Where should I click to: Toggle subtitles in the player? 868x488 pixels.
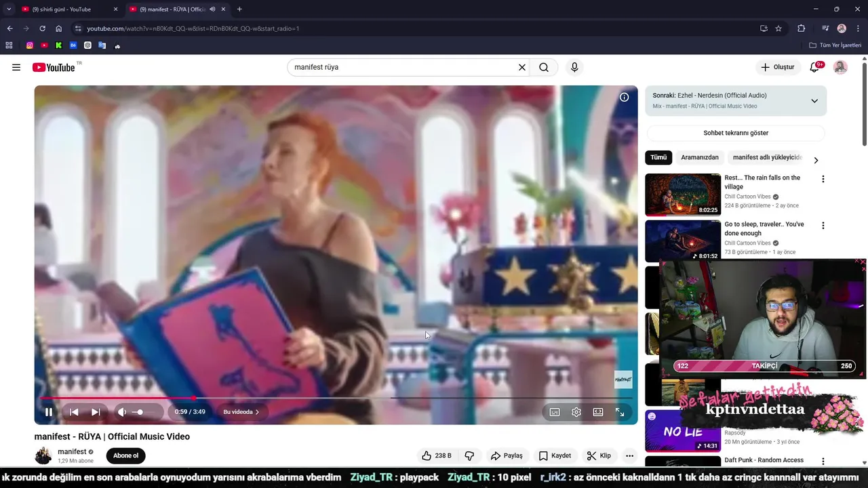[555, 412]
